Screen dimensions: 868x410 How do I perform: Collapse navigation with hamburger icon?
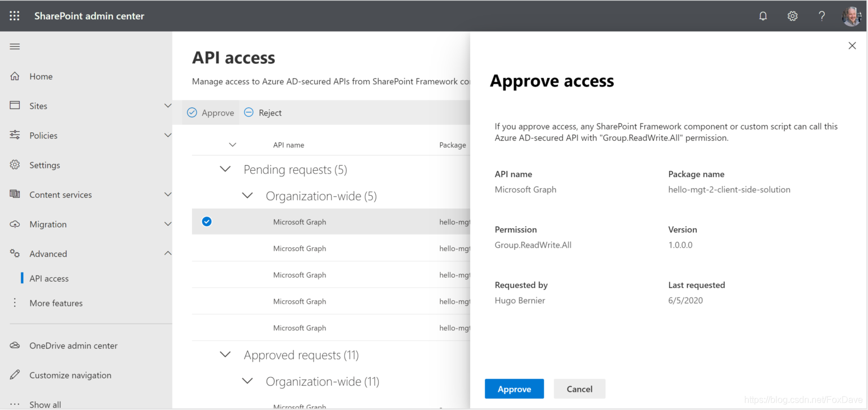15,46
